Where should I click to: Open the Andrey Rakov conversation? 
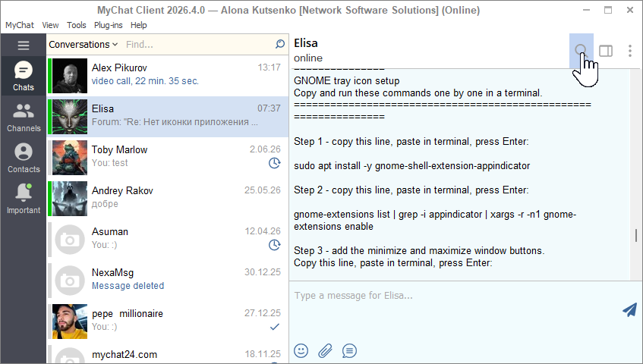click(168, 199)
